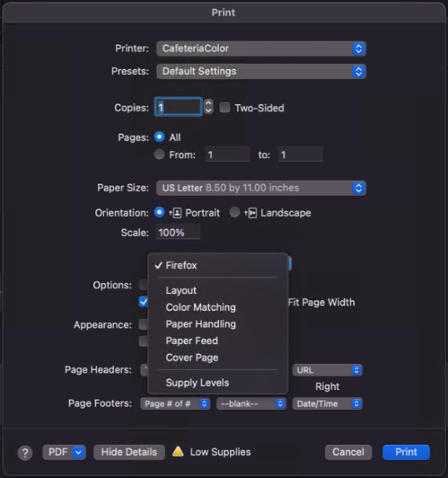
Task: Click the From page number field
Action: (x=228, y=155)
